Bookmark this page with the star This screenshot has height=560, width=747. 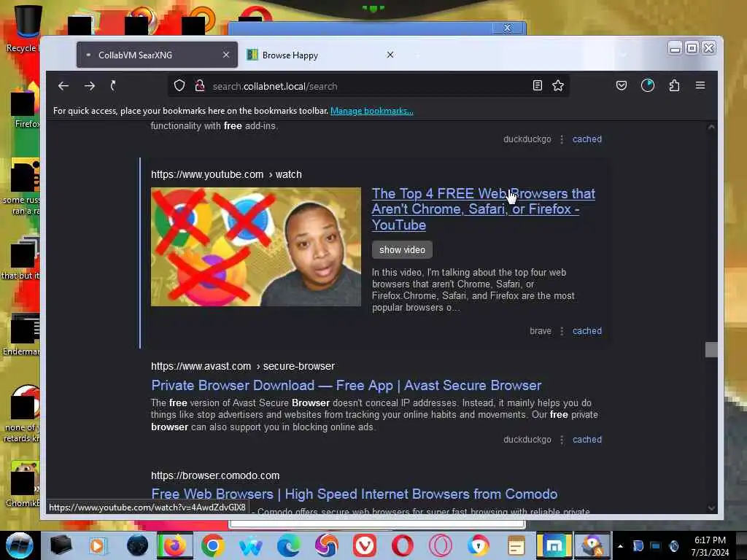pos(558,86)
